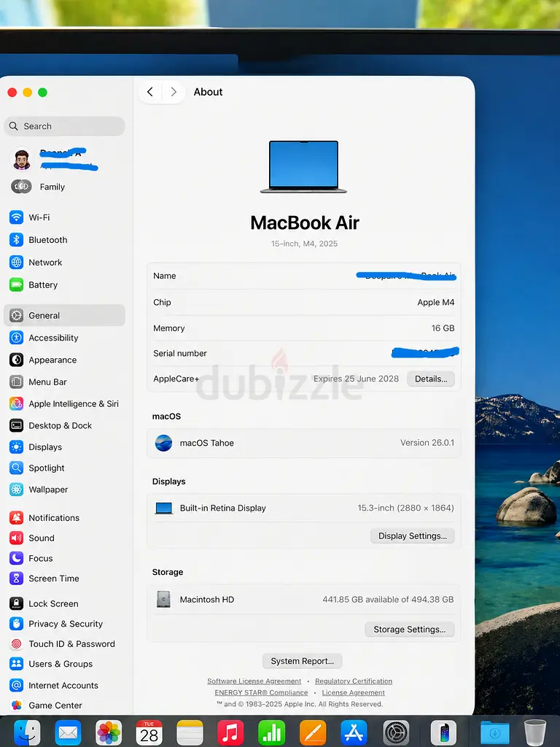The height and width of the screenshot is (747, 560).
Task: Open Pages from the Dock
Action: tap(313, 732)
